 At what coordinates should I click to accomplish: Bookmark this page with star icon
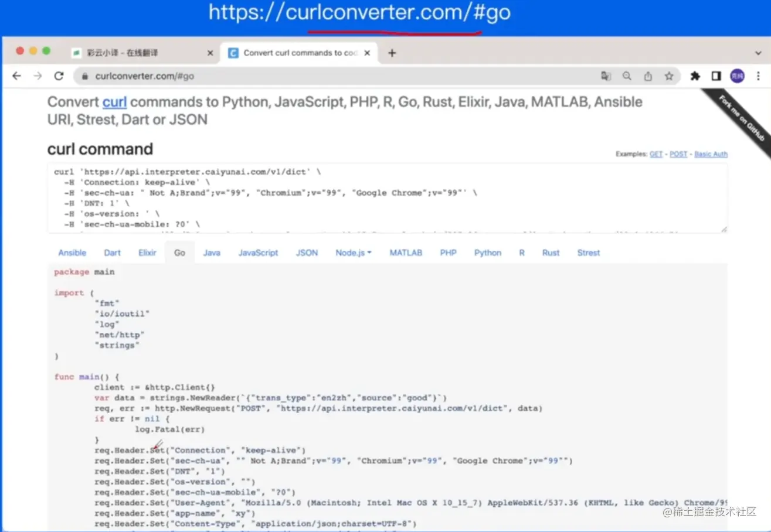669,76
